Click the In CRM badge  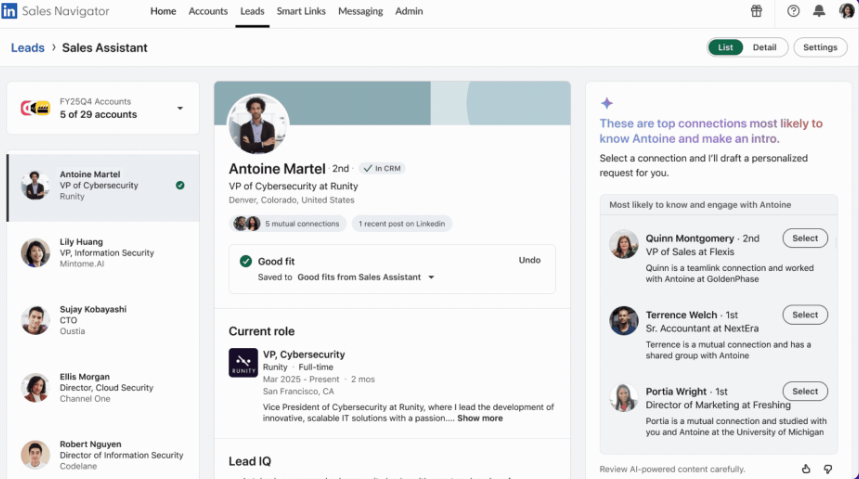(x=382, y=168)
